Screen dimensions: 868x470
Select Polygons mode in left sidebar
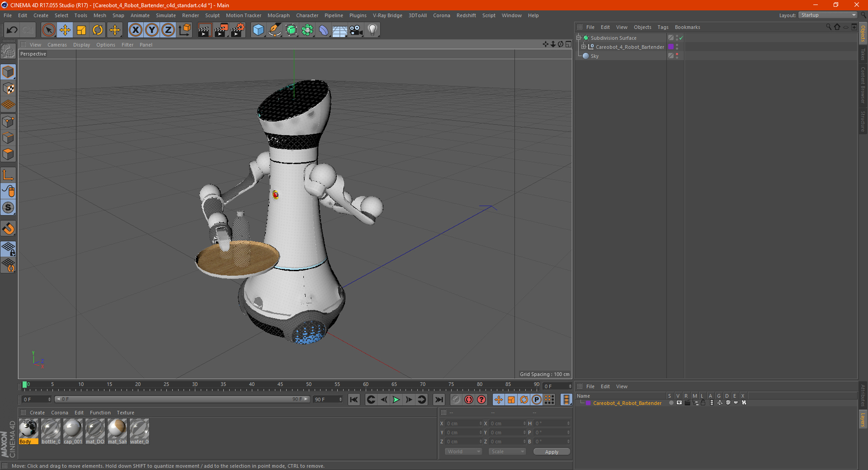8,154
